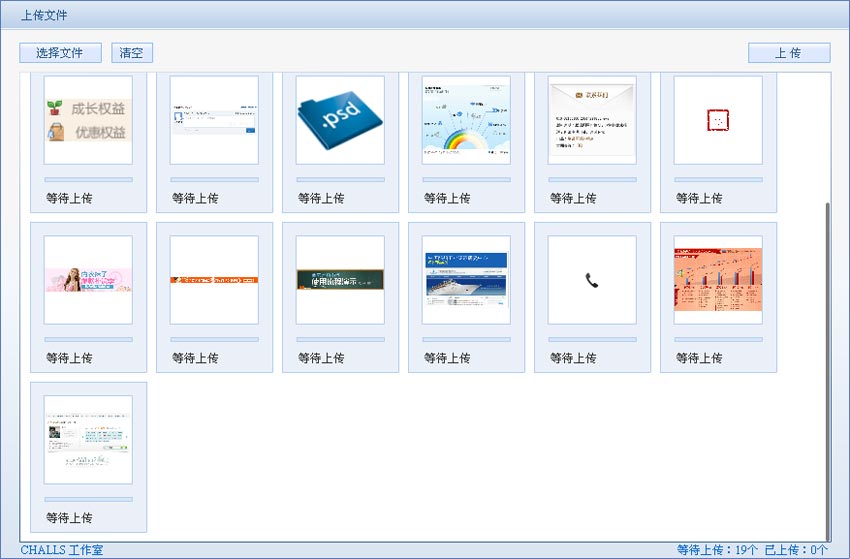Click the 上传 button to start uploading
Image resolution: width=850 pixels, height=559 pixels.
point(788,53)
